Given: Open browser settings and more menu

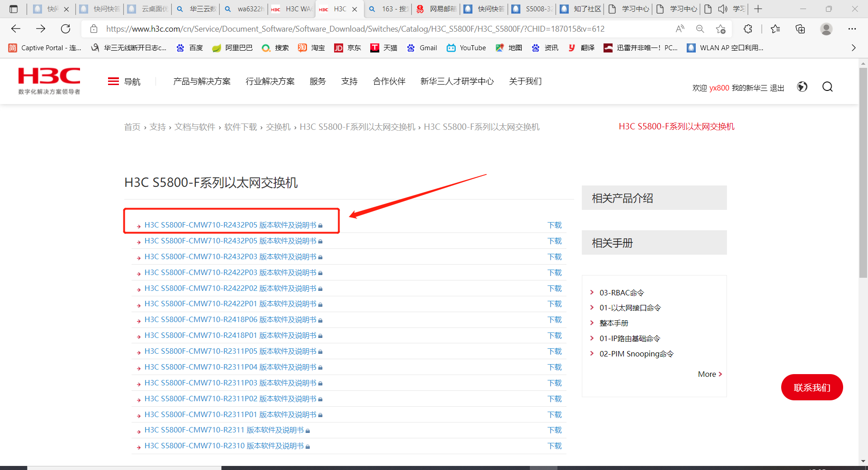Looking at the screenshot, I should (852, 29).
